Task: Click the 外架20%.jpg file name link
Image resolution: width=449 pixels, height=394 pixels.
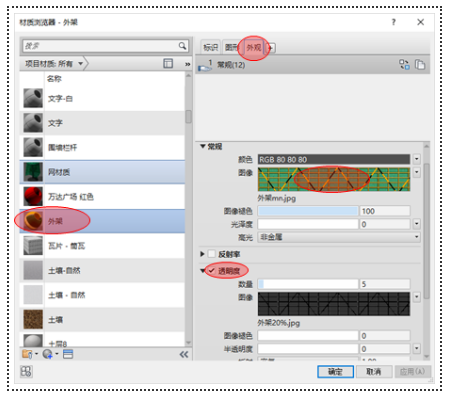Action: (279, 323)
